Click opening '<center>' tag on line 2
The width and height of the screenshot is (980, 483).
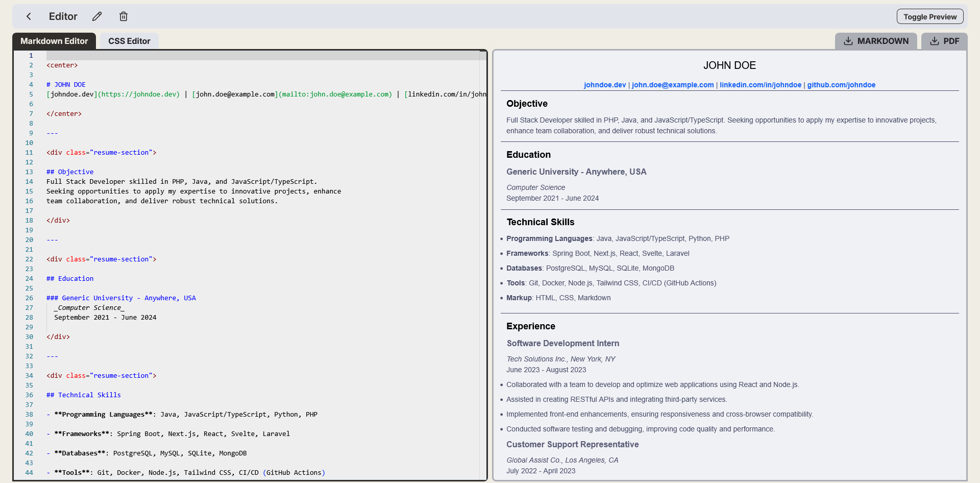(x=62, y=65)
